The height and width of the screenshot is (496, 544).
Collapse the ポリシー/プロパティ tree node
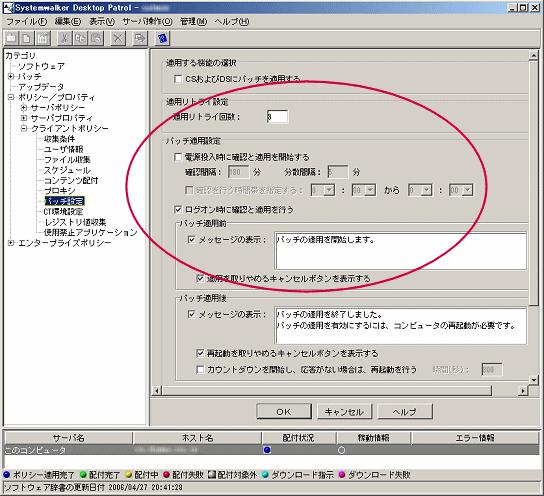[11, 97]
